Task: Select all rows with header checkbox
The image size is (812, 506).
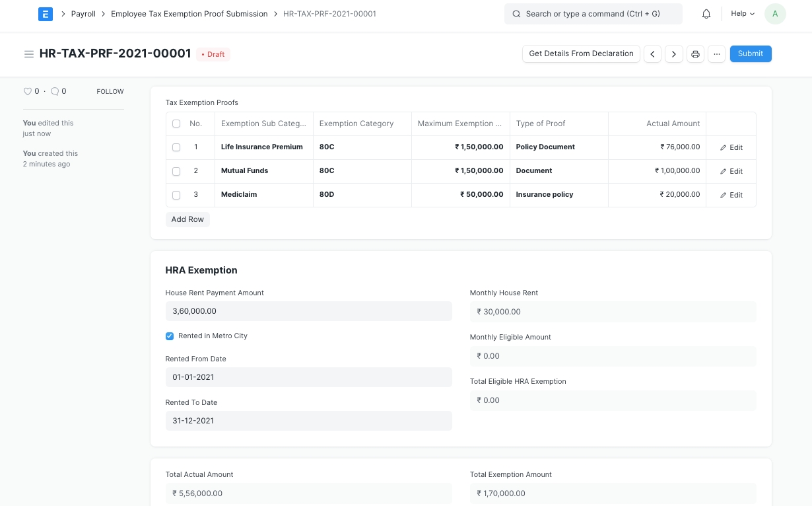Action: click(x=176, y=124)
